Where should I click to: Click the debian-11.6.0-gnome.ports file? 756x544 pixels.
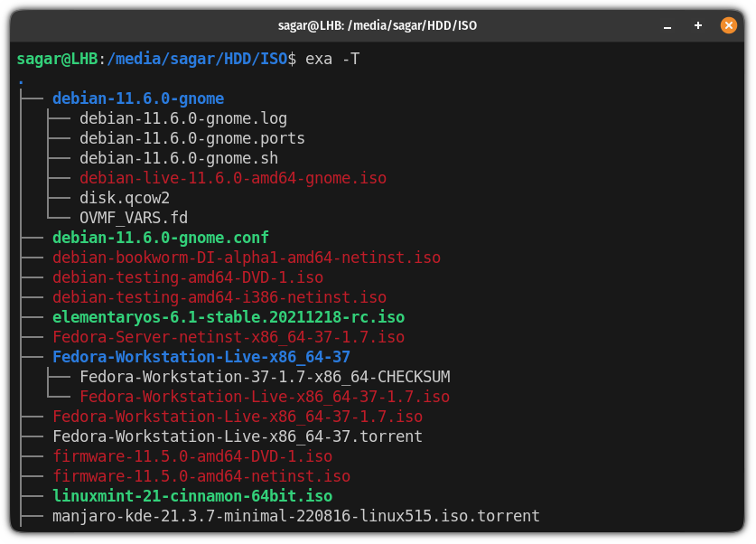pos(191,138)
